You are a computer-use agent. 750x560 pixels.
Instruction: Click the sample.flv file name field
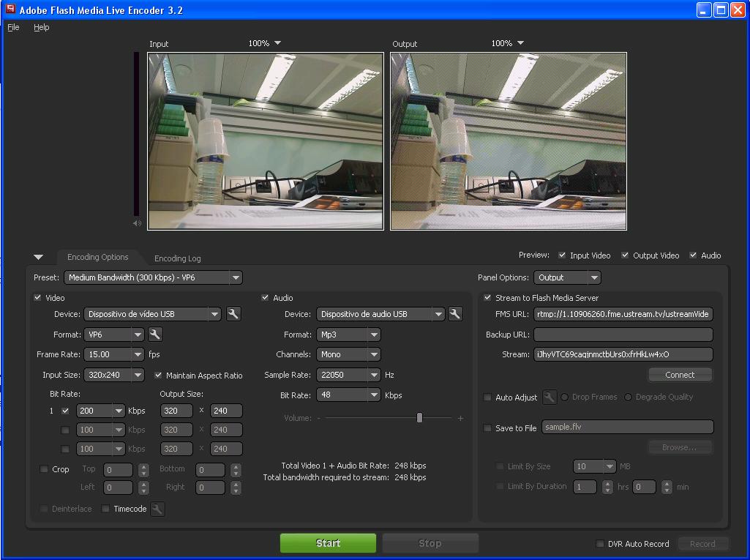(628, 427)
